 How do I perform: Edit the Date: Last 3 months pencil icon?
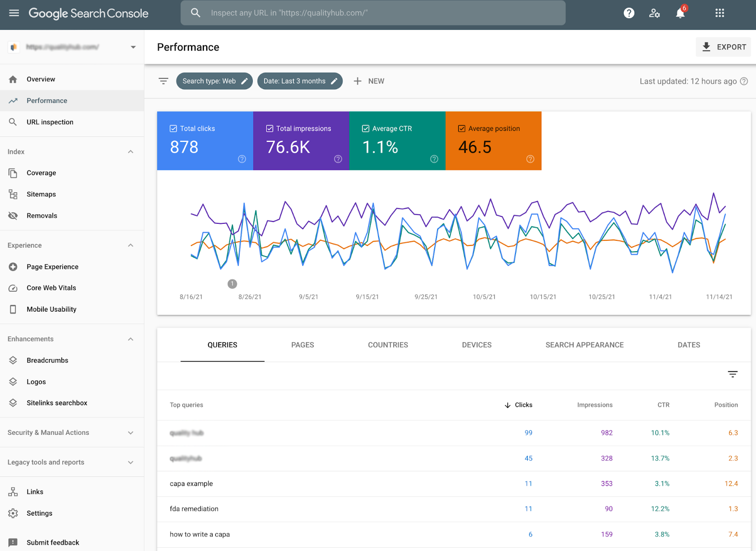pyautogui.click(x=334, y=81)
